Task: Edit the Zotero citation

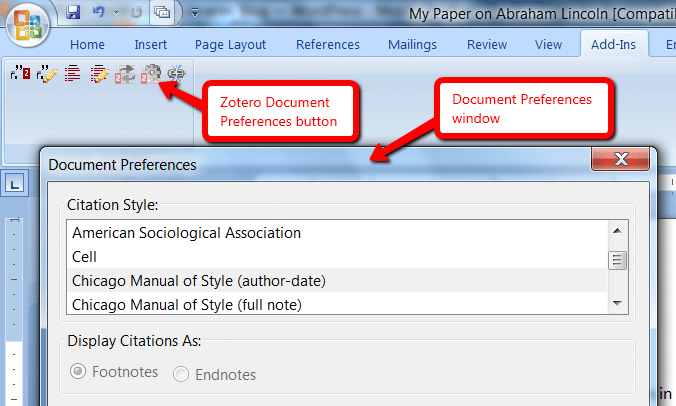Action: pos(47,74)
